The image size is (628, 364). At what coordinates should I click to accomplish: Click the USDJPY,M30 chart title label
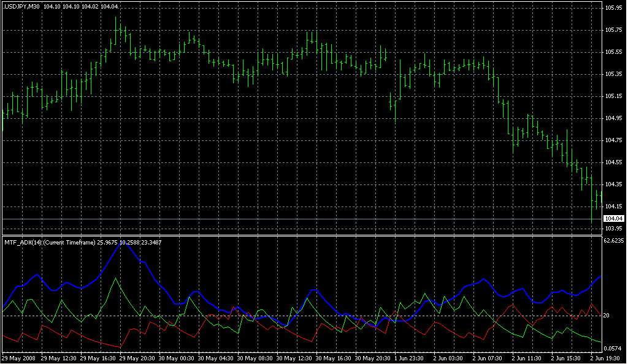(x=21, y=7)
